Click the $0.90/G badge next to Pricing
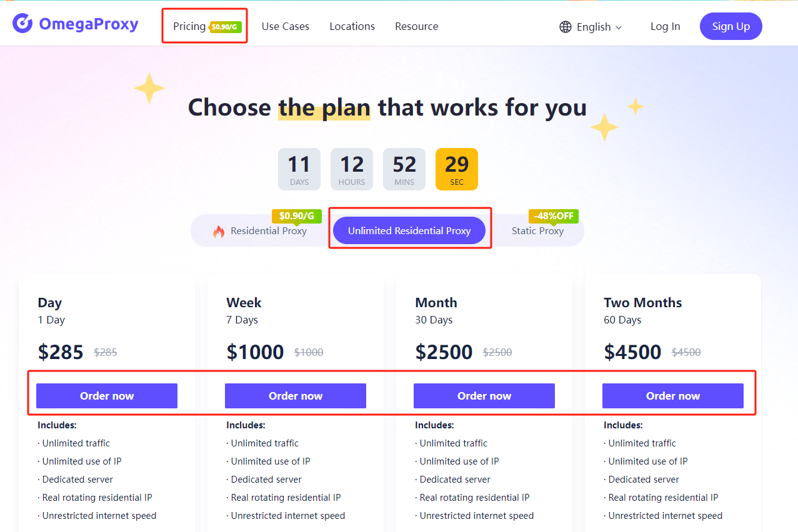Image resolution: width=798 pixels, height=532 pixels. 226,27
